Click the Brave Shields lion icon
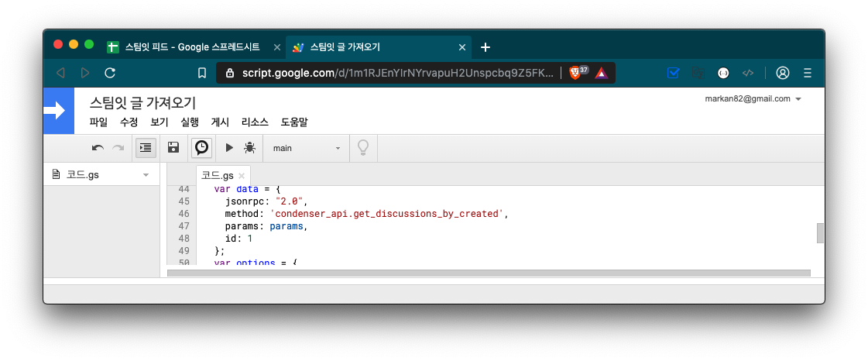The height and width of the screenshot is (361, 868). [x=575, y=73]
